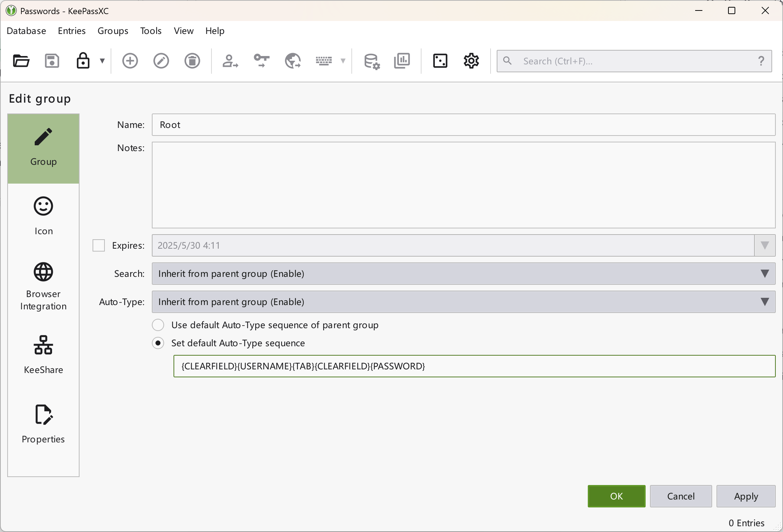Minimize the KeePassXC window
The height and width of the screenshot is (532, 783).
point(699,11)
